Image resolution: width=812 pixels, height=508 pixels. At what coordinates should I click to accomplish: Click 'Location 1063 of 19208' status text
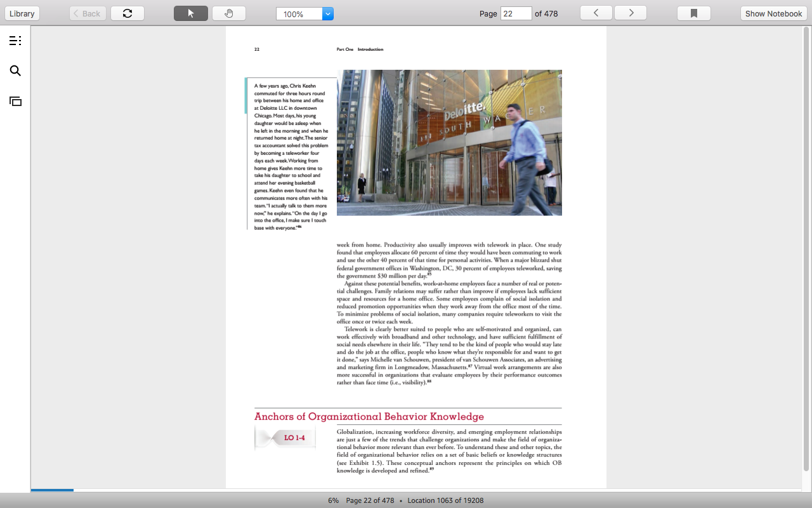click(x=445, y=500)
